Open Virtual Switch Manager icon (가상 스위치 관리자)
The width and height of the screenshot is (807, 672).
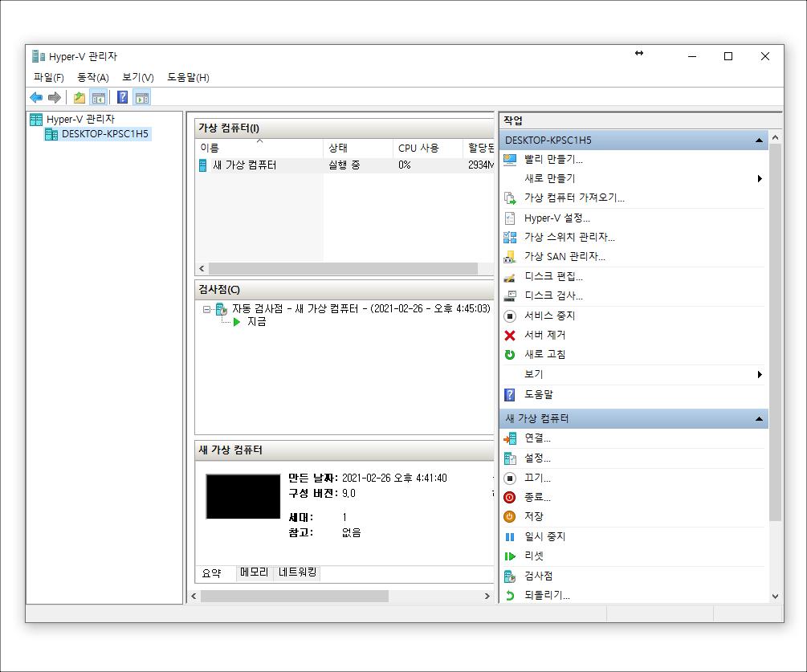pyautogui.click(x=510, y=237)
